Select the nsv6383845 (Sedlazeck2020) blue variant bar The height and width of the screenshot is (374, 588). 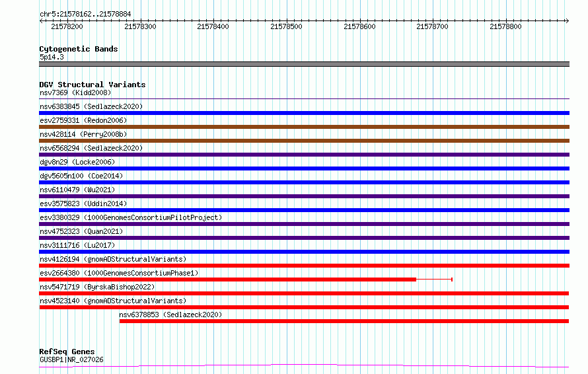304,113
